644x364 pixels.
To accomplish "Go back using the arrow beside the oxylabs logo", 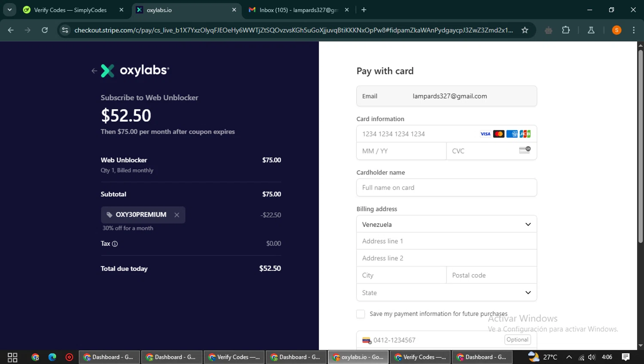I will tap(94, 71).
